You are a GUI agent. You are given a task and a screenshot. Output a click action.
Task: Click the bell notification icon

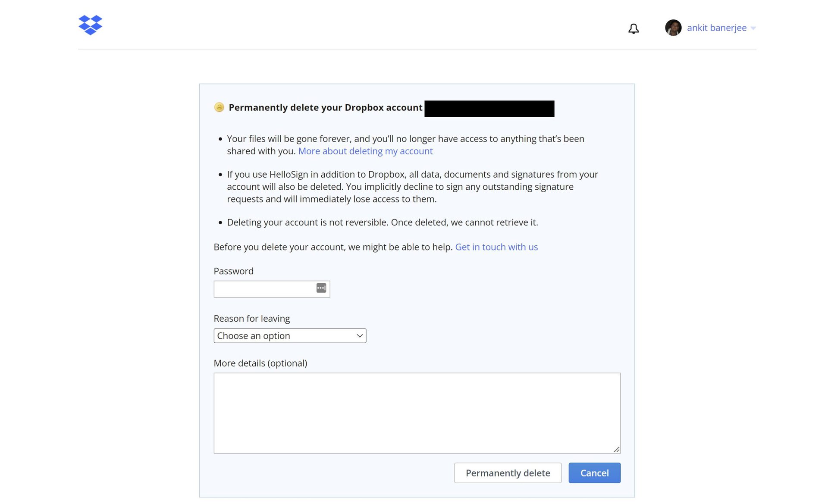pyautogui.click(x=634, y=28)
